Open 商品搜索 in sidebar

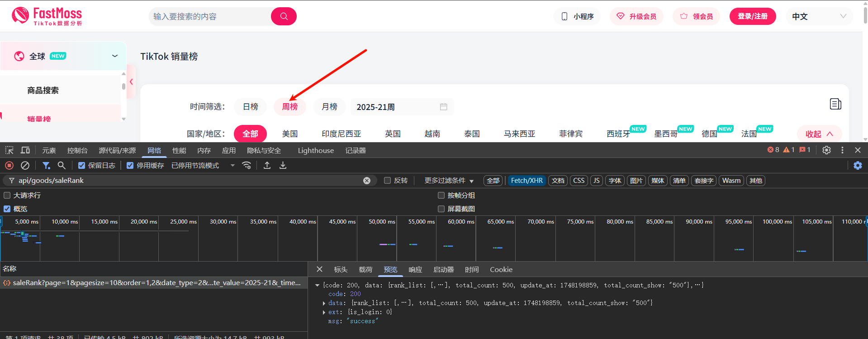pyautogui.click(x=43, y=91)
